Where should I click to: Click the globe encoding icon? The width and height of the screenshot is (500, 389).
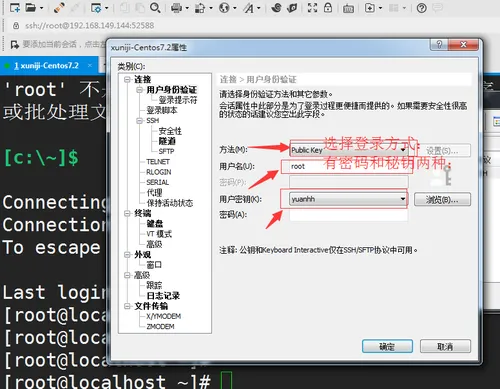coord(224,8)
